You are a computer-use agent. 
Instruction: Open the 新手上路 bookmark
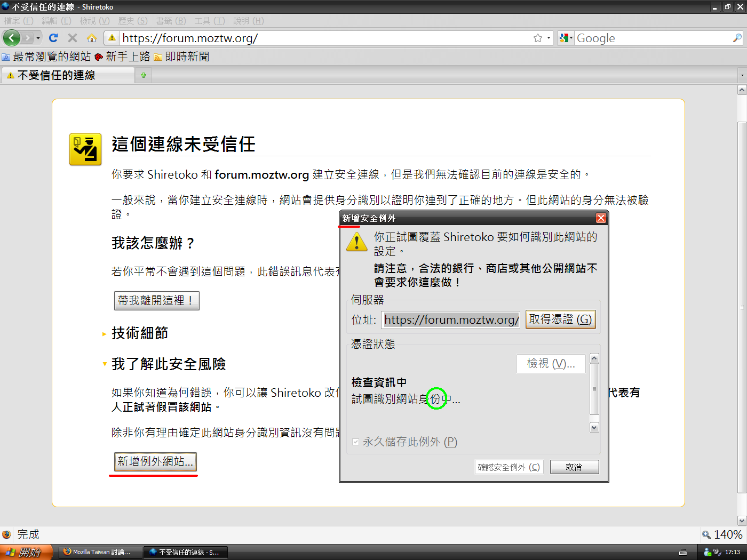122,57
